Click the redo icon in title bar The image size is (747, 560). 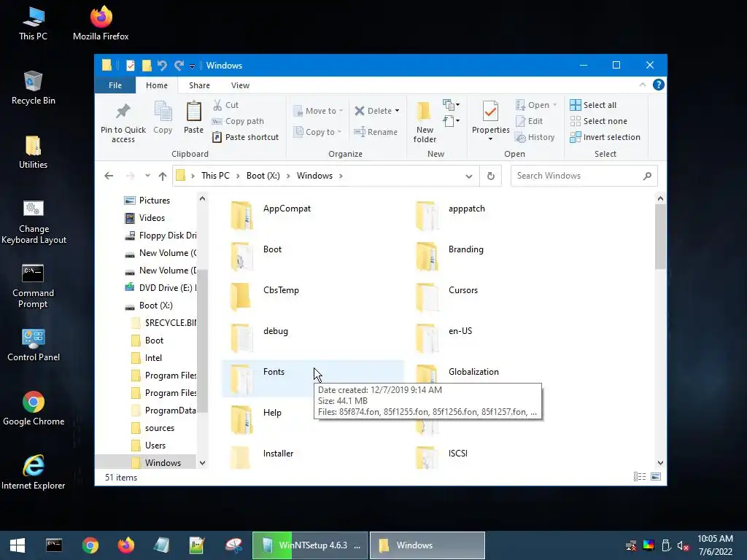tap(179, 65)
